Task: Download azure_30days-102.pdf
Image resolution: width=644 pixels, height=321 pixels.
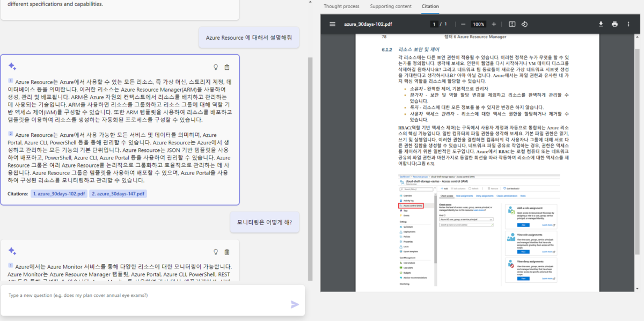Action: (602, 24)
